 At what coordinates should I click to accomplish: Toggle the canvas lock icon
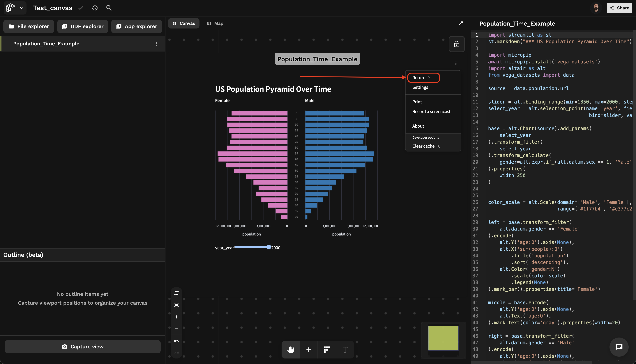click(457, 44)
